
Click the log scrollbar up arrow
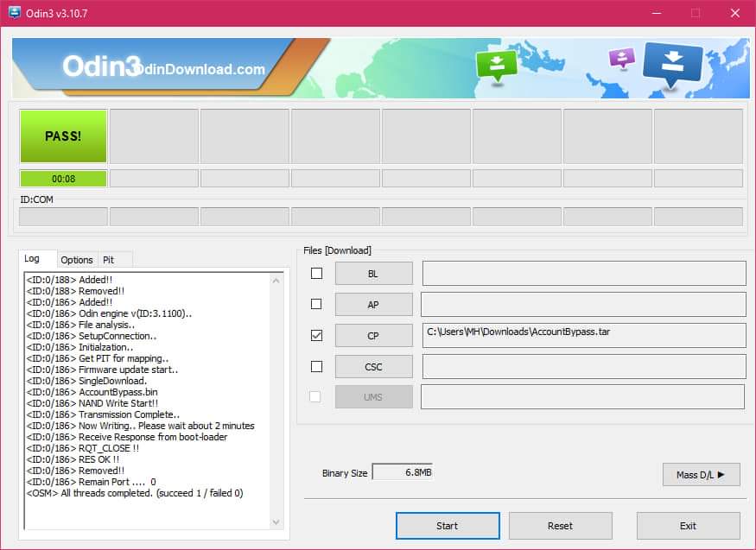click(276, 281)
